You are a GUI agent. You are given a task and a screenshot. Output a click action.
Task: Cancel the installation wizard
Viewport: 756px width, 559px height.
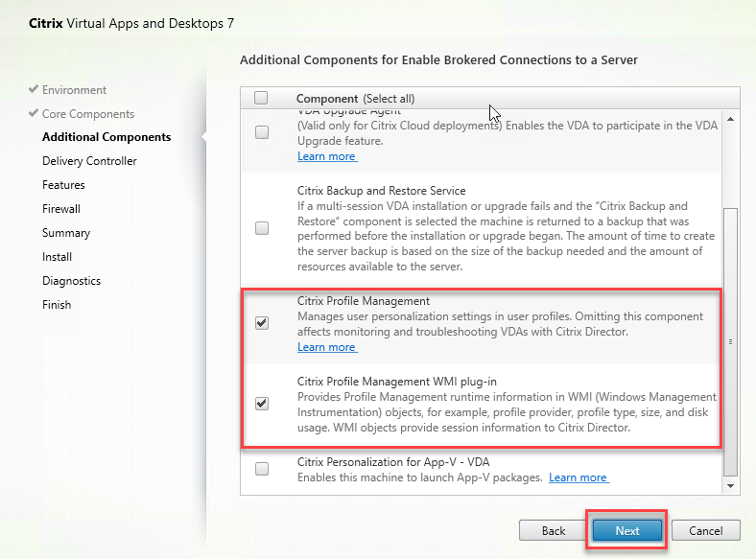pos(705,530)
